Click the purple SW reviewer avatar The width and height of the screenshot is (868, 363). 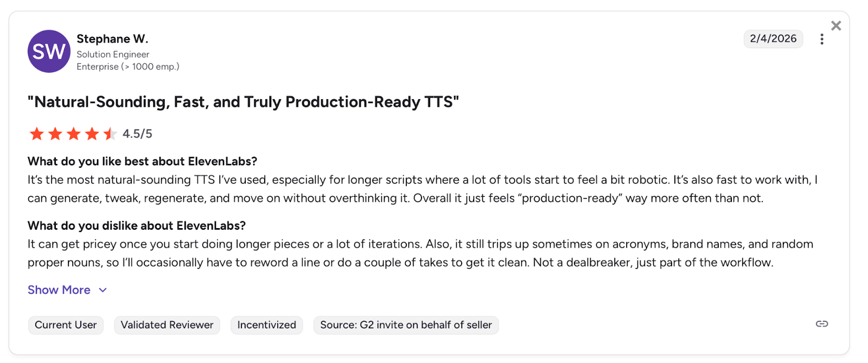[x=49, y=51]
